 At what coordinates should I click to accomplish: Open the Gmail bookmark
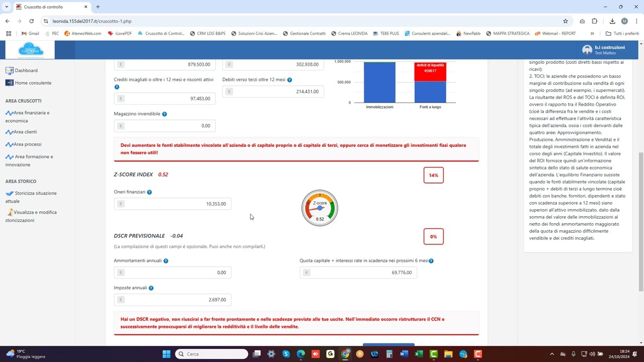point(30,34)
